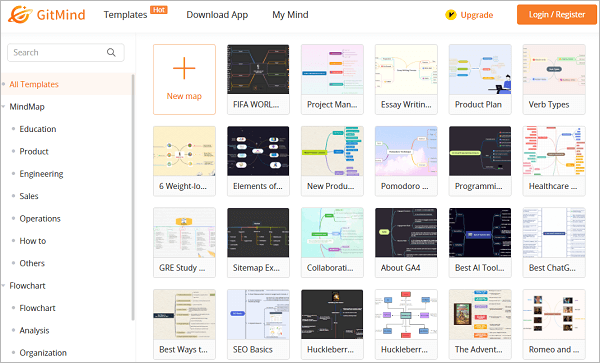Go to the My Mind tab

290,15
